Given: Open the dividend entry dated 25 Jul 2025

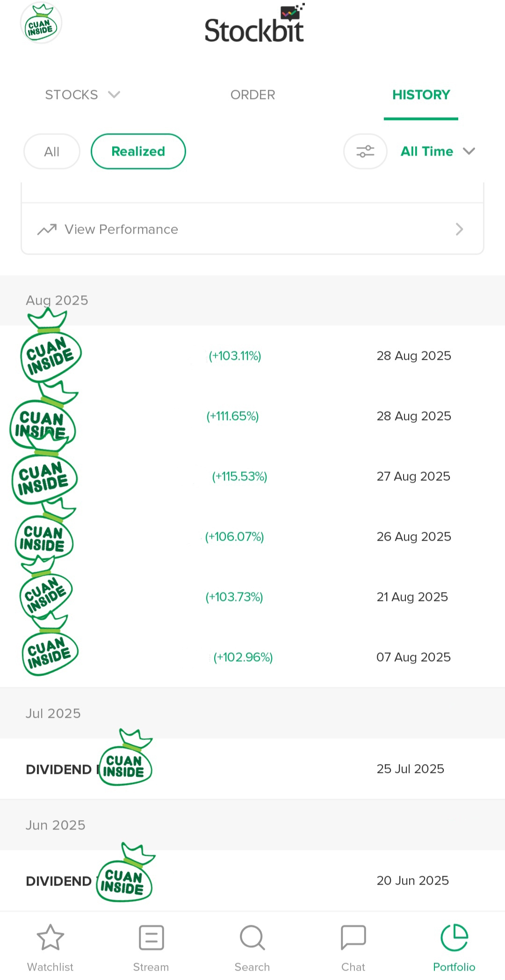Looking at the screenshot, I should [252, 769].
